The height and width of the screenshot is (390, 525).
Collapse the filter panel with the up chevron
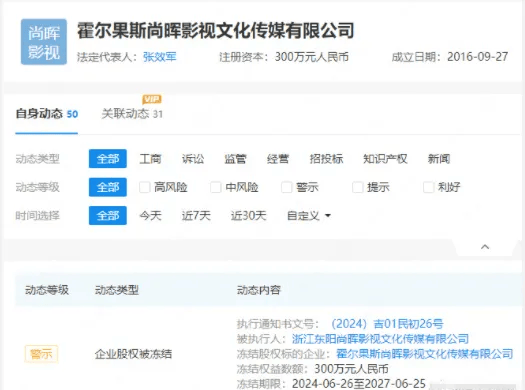tap(485, 247)
